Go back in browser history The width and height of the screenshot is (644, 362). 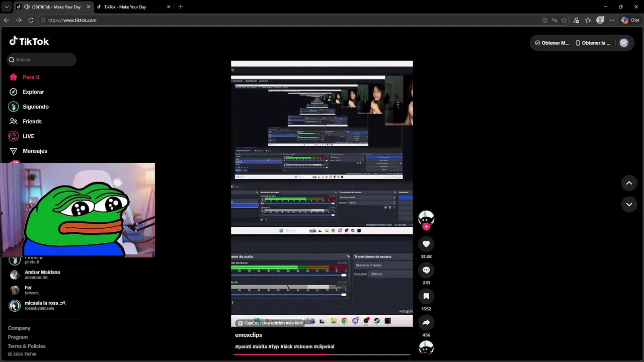[x=7, y=20]
